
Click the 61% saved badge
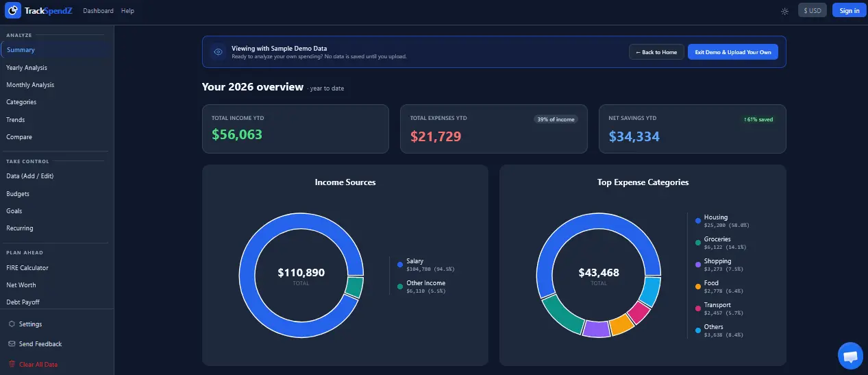pyautogui.click(x=758, y=119)
